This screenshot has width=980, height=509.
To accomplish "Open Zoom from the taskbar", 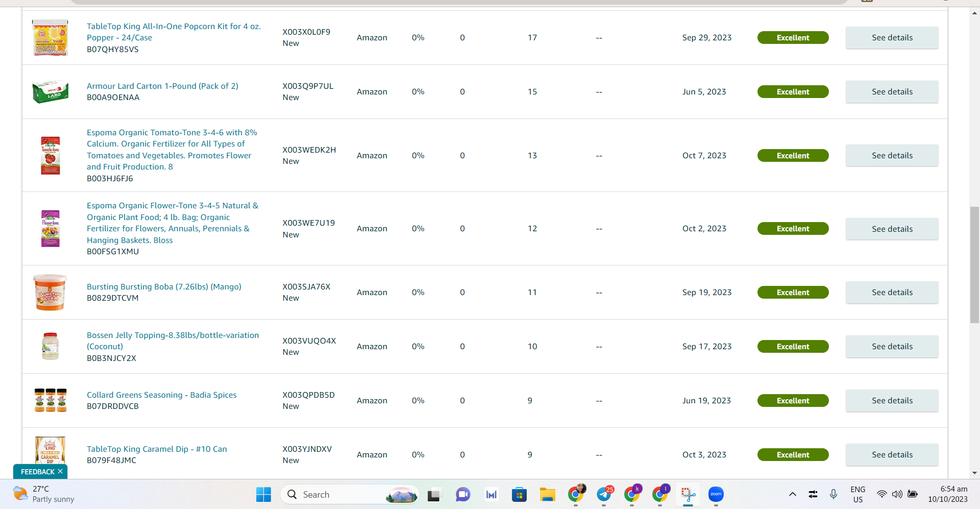I will (716, 494).
